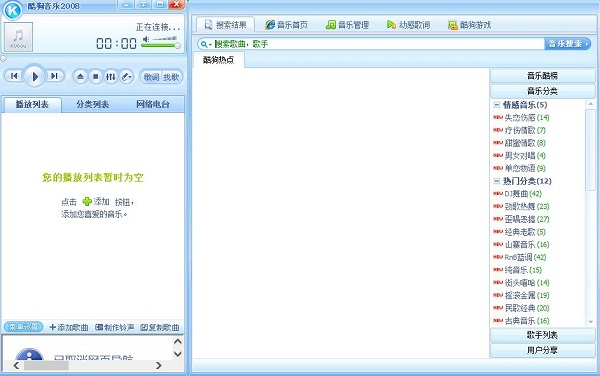Click the eject/open file button
The image size is (600, 376).
point(80,77)
